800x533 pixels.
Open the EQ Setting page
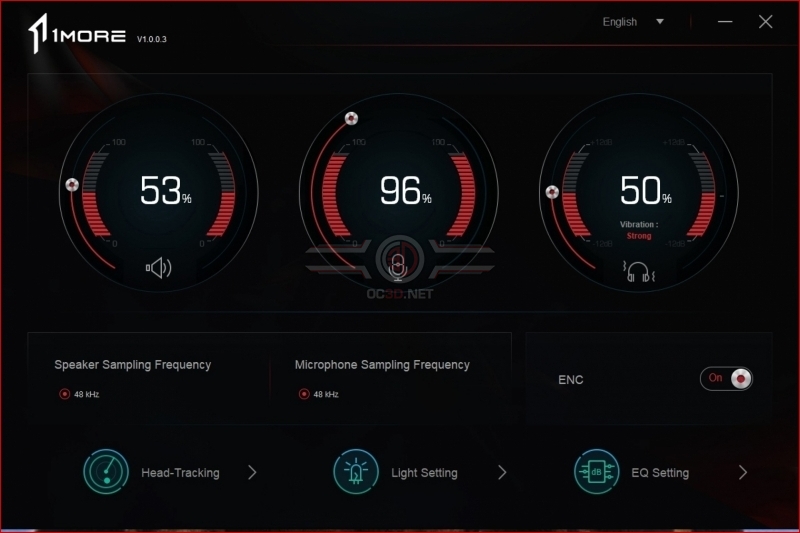660,473
